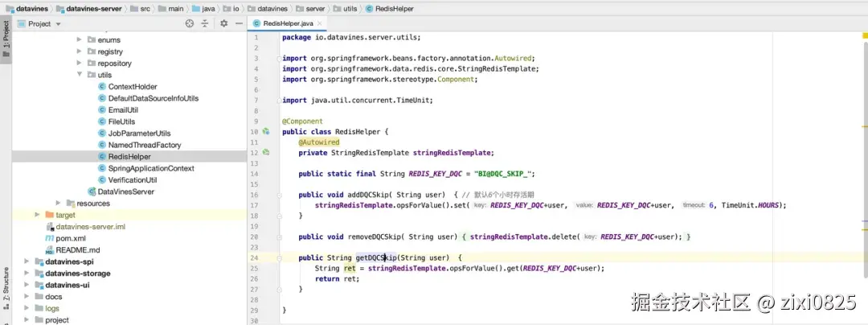868x325 pixels.
Task: Expand the logs folder arrow
Action: [x=27, y=308]
